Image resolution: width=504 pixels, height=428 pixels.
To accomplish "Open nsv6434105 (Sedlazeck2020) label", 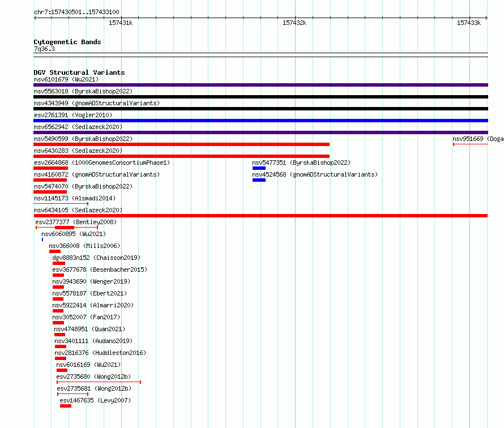I will [x=78, y=210].
